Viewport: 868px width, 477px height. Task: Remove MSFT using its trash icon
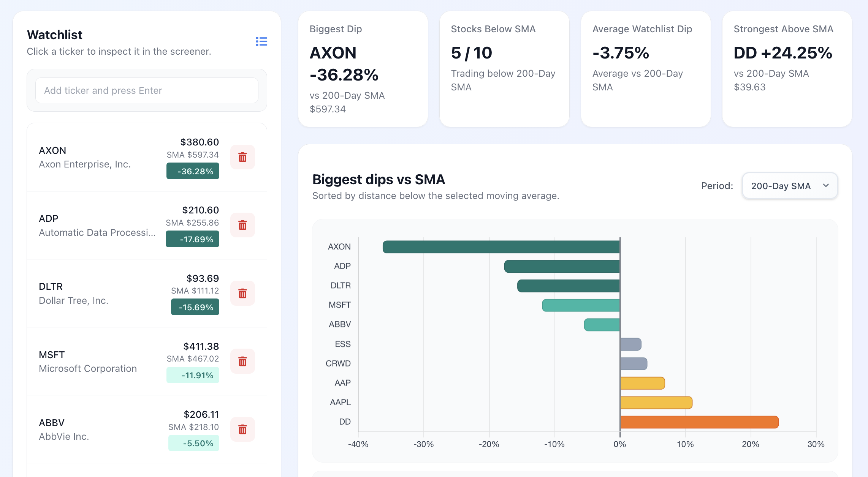click(x=242, y=361)
